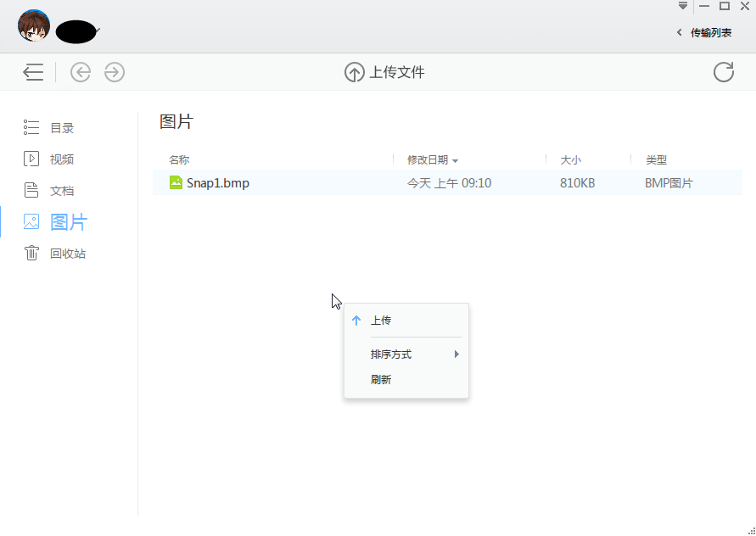The image size is (756, 536).
Task: Go back with left arrow icon
Action: click(81, 72)
